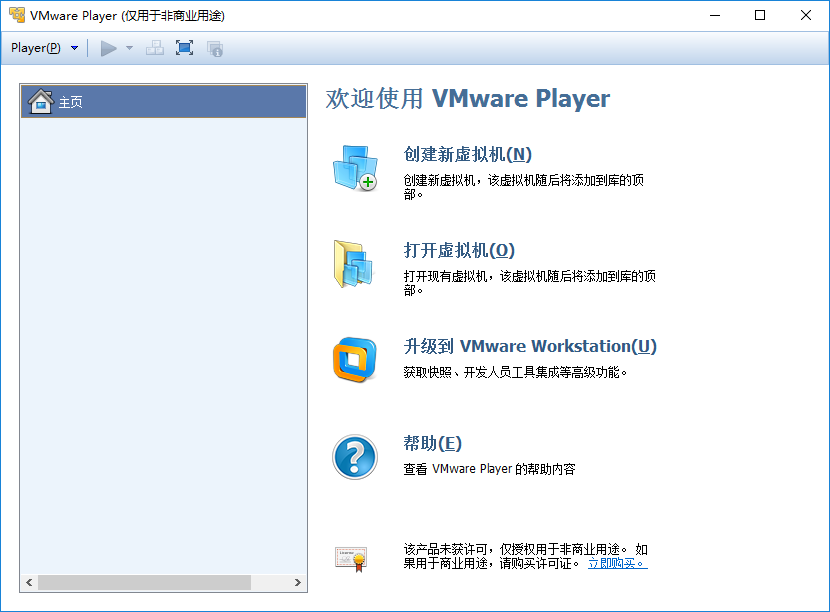The image size is (830, 612).
Task: Click the 立即购买 purchase link
Action: coord(617,563)
